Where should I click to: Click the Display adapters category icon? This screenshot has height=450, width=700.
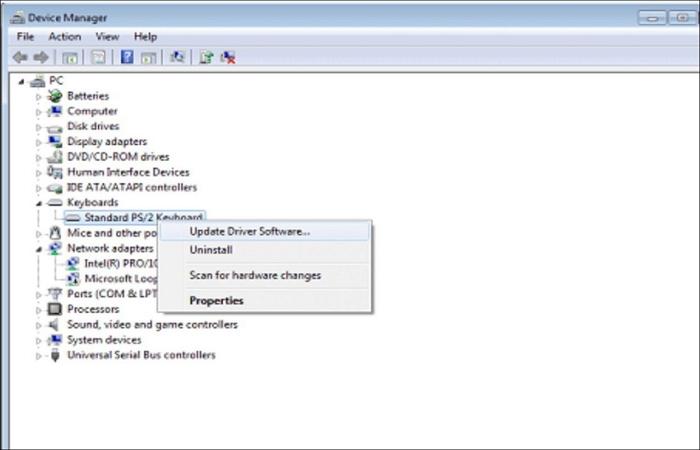[55, 142]
